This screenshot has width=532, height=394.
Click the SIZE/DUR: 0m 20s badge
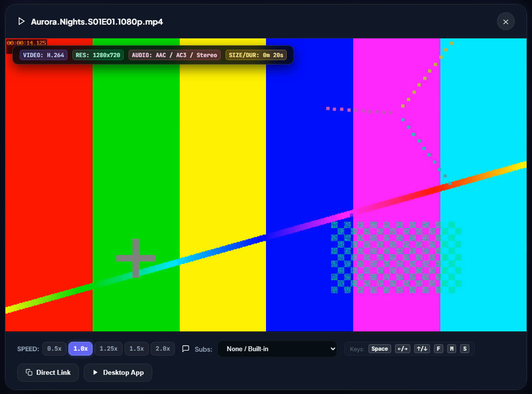point(256,55)
